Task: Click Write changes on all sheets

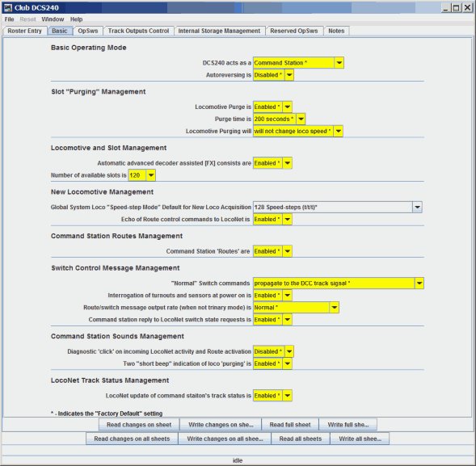Action: (225, 439)
